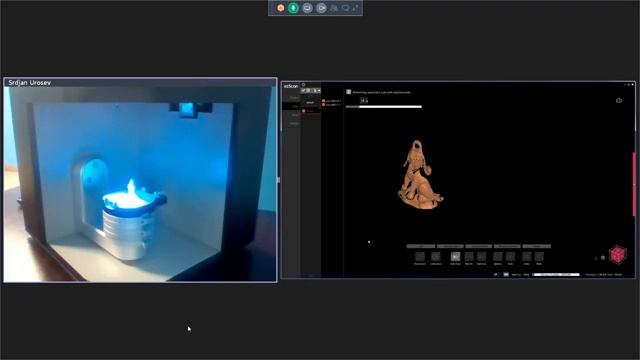This screenshot has width=640, height=360.
Task: Select the fifth gray tab above bottom toolbar
Action: 537,246
